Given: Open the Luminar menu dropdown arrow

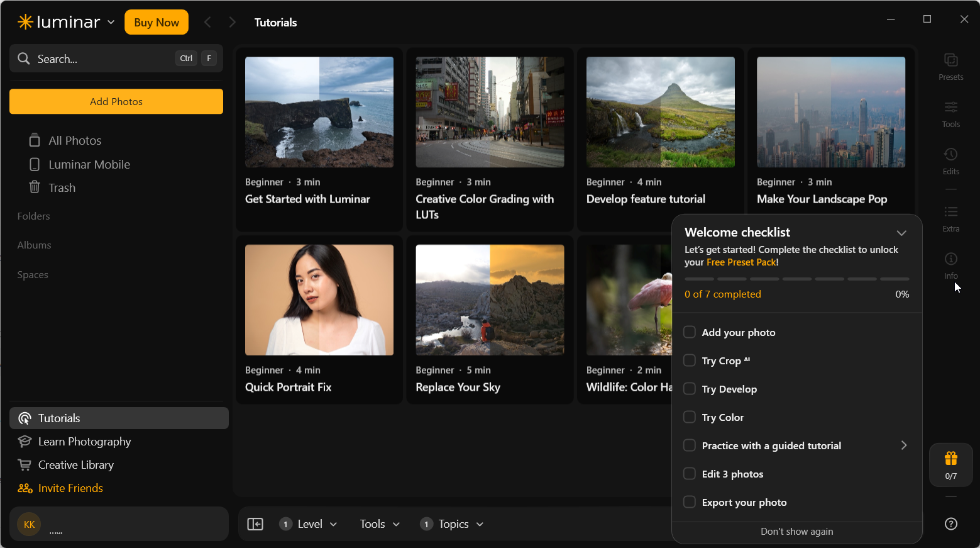Looking at the screenshot, I should 111,22.
